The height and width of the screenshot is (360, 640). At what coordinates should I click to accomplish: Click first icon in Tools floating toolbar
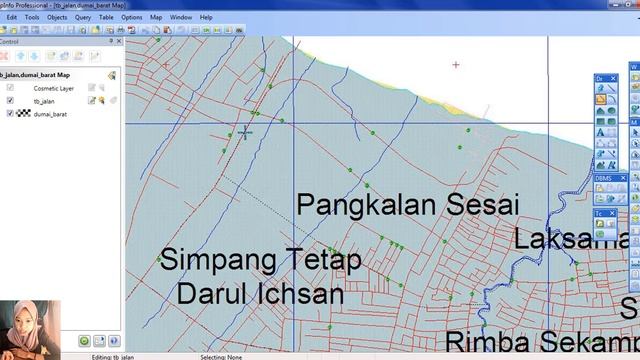600,223
